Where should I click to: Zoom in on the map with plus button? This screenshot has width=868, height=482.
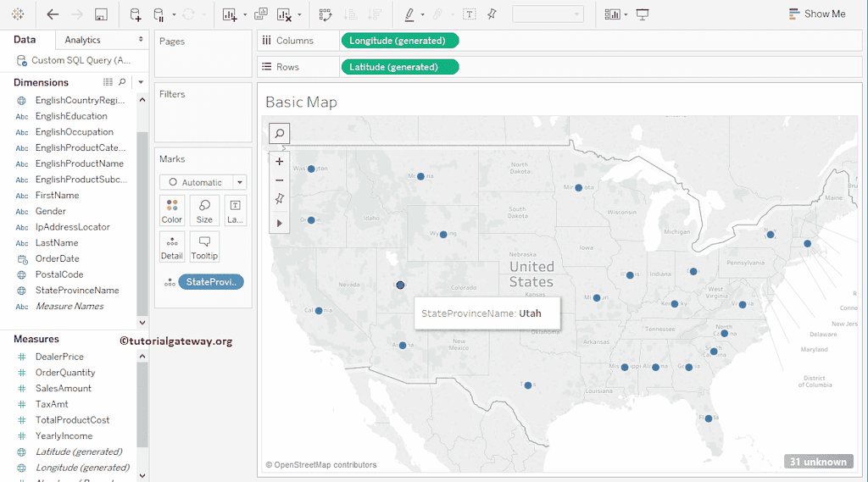click(280, 161)
